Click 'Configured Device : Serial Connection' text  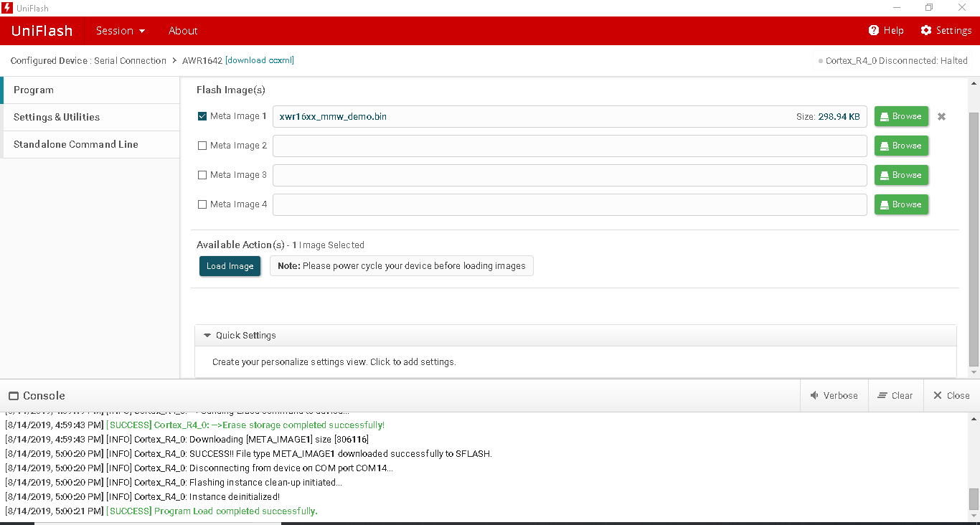pos(88,61)
